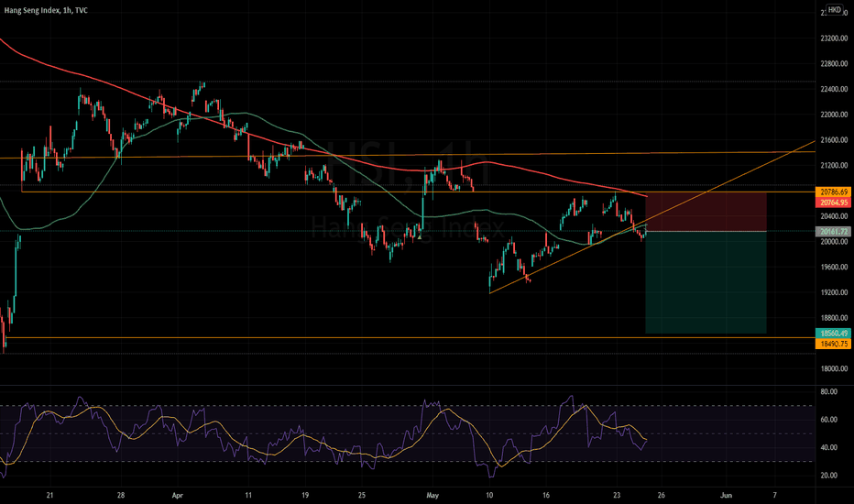Click the 7 date label on time axis

pos(774,495)
